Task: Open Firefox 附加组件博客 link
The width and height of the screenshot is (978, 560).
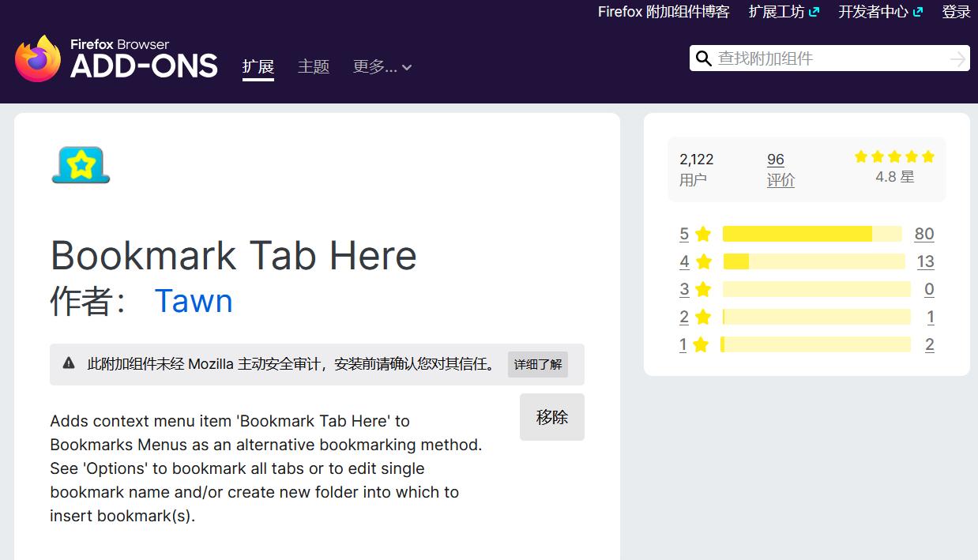Action: [664, 12]
